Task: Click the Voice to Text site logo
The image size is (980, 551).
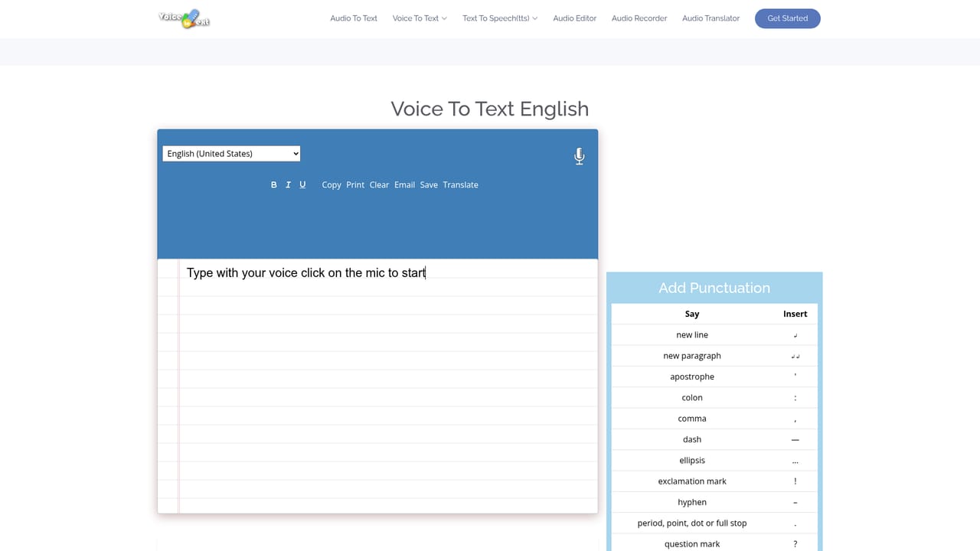Action: click(x=184, y=18)
